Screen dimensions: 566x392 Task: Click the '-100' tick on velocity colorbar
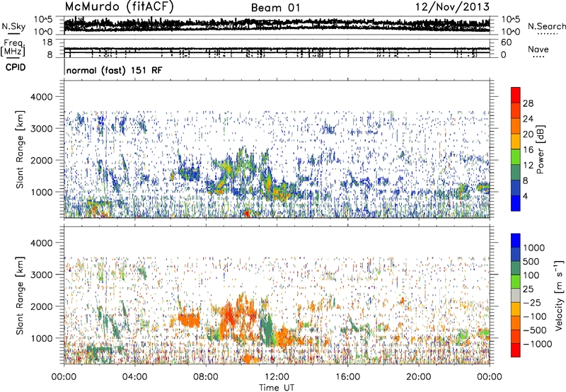[x=534, y=316]
